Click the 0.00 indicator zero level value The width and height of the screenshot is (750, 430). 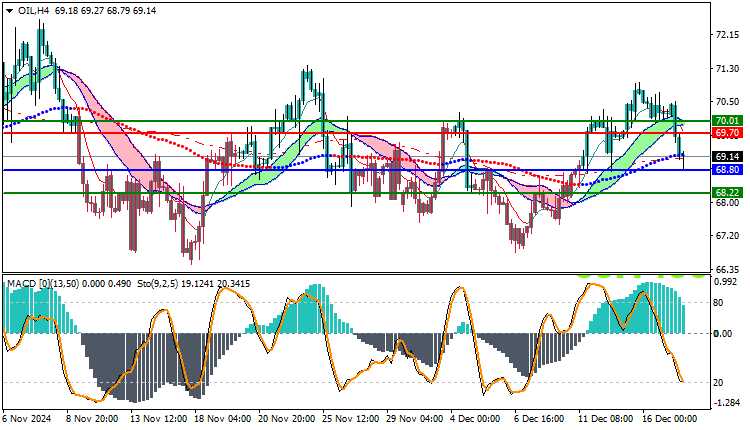pyautogui.click(x=723, y=333)
